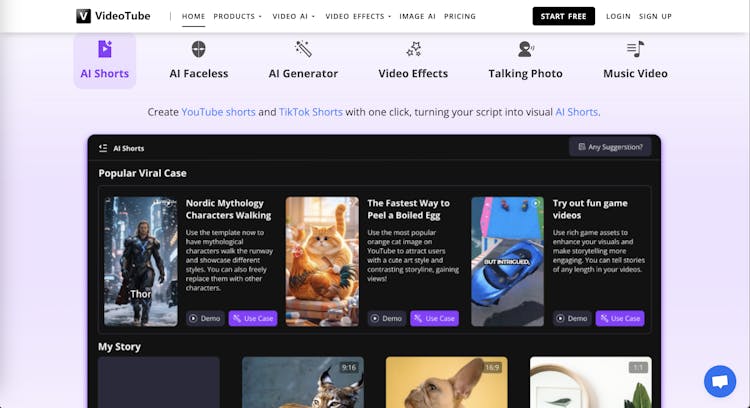Select the AI Shorts purple video icon
750x408 pixels.
(105, 49)
